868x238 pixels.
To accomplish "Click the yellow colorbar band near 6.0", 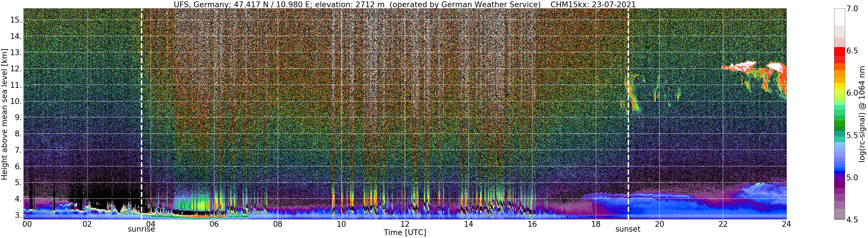I will click(x=839, y=86).
